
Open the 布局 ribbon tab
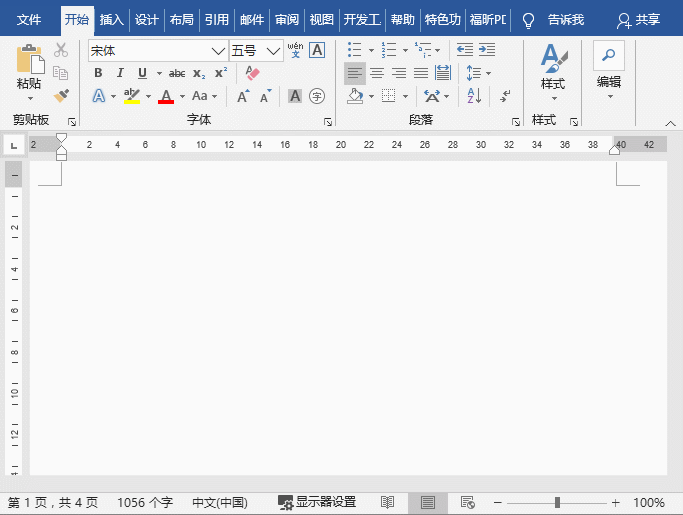(x=181, y=19)
